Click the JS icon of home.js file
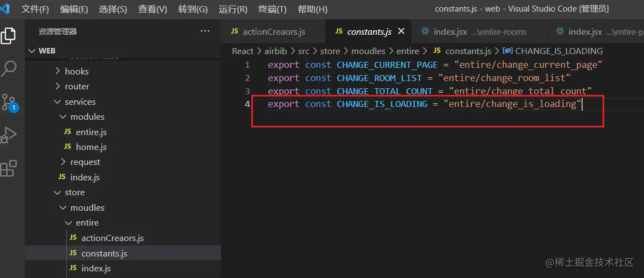Viewport: 644px width, 278px height. [x=67, y=146]
